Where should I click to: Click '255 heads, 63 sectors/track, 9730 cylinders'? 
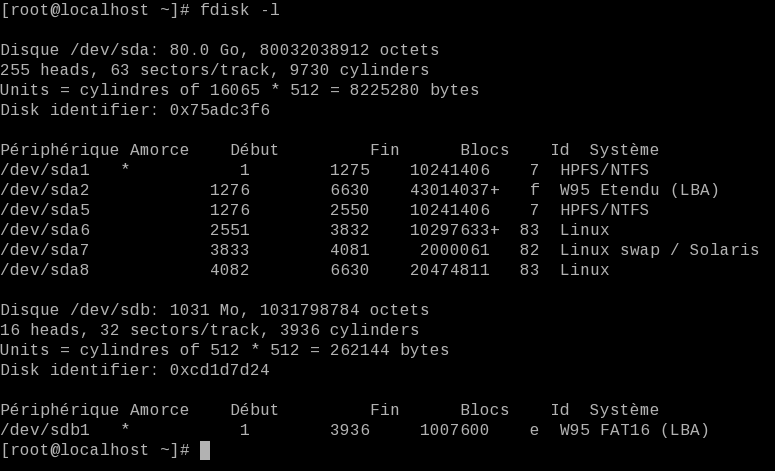pos(215,70)
